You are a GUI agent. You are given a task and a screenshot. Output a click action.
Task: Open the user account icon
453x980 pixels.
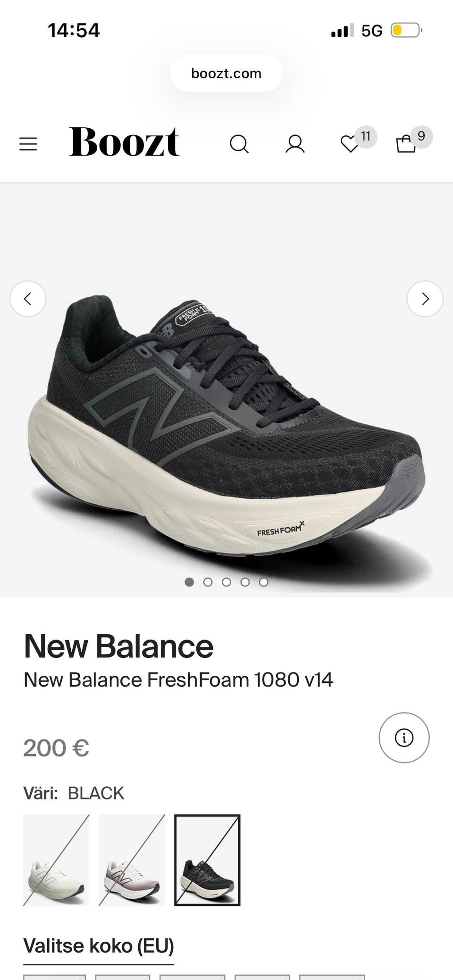click(295, 144)
